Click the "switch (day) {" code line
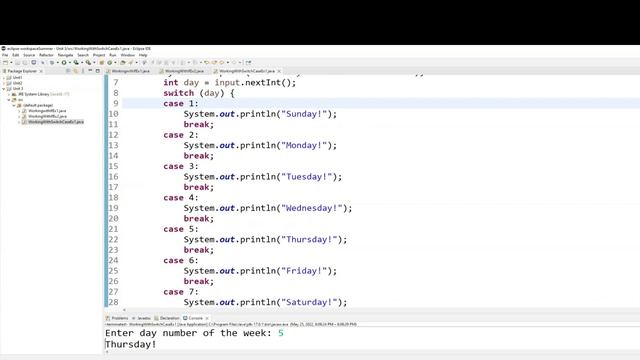Screen dimensions: 640x360 (x=199, y=93)
